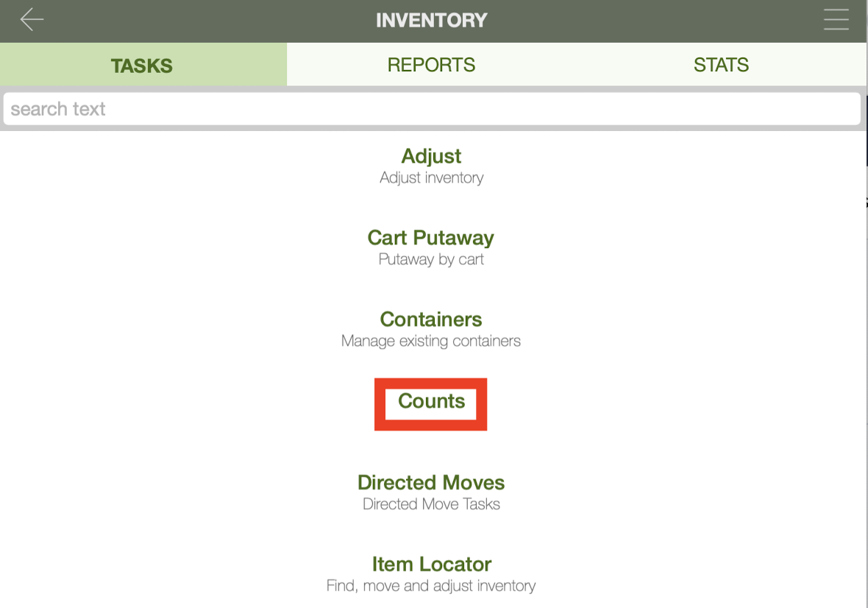The image size is (868, 608).
Task: Open the STATS tab
Action: point(721,65)
